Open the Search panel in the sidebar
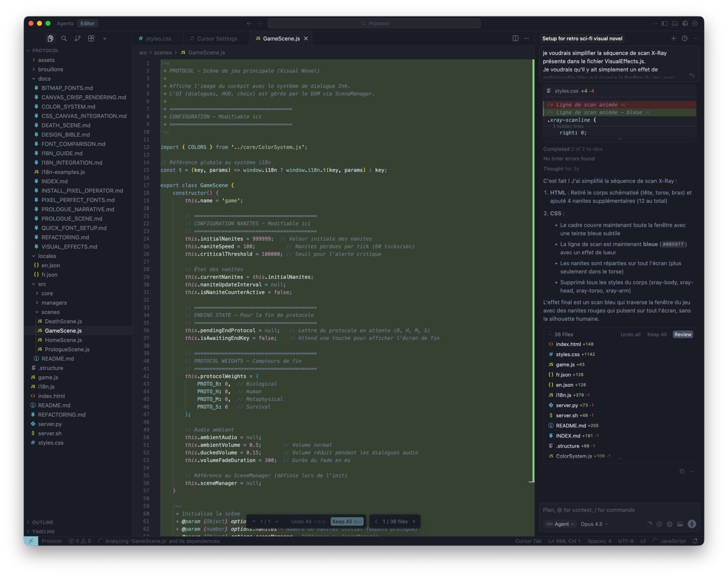 64,38
